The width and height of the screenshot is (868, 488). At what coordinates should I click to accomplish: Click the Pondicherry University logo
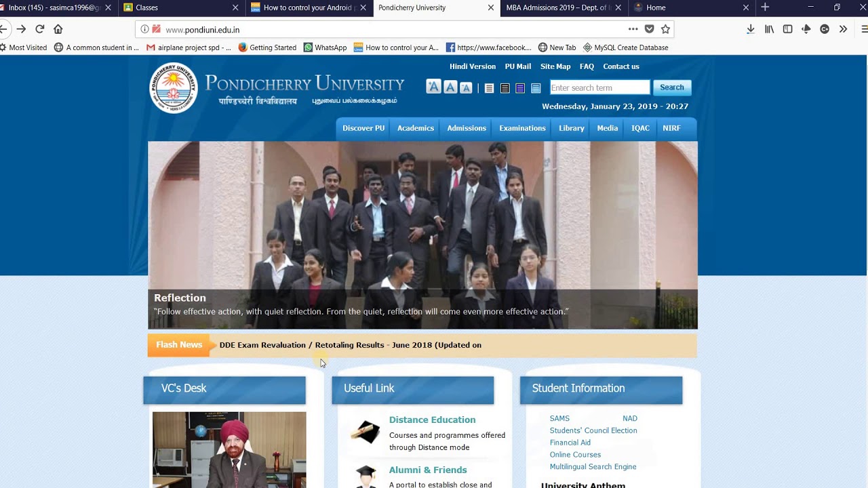click(173, 88)
